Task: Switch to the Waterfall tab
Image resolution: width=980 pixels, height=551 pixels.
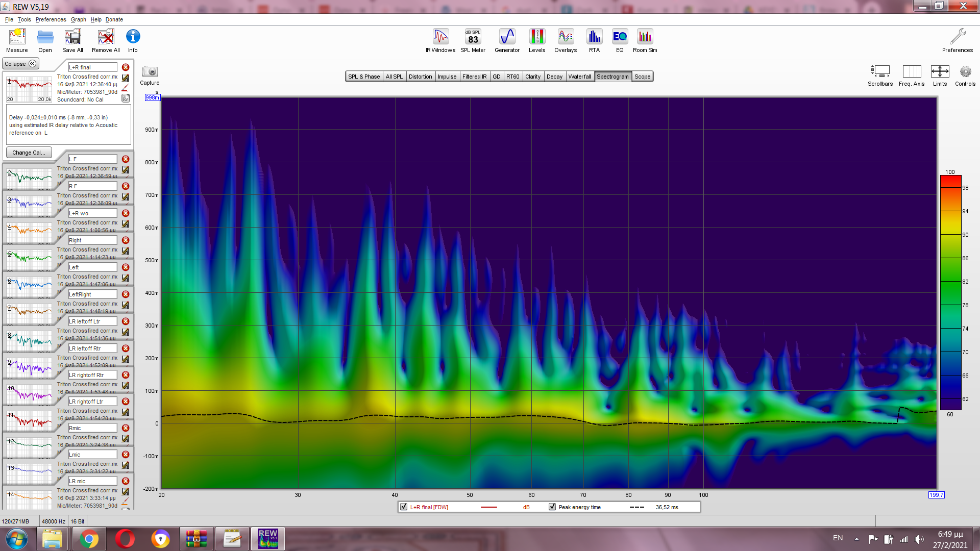Action: (579, 77)
